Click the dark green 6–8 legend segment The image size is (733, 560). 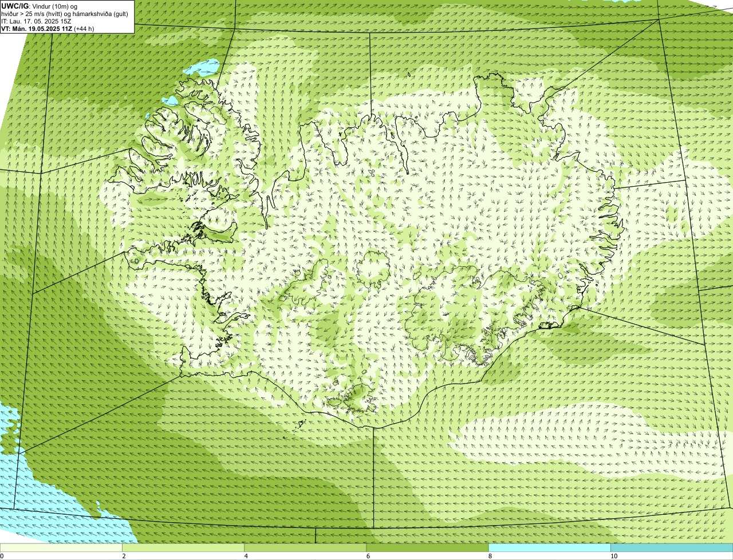(427, 547)
